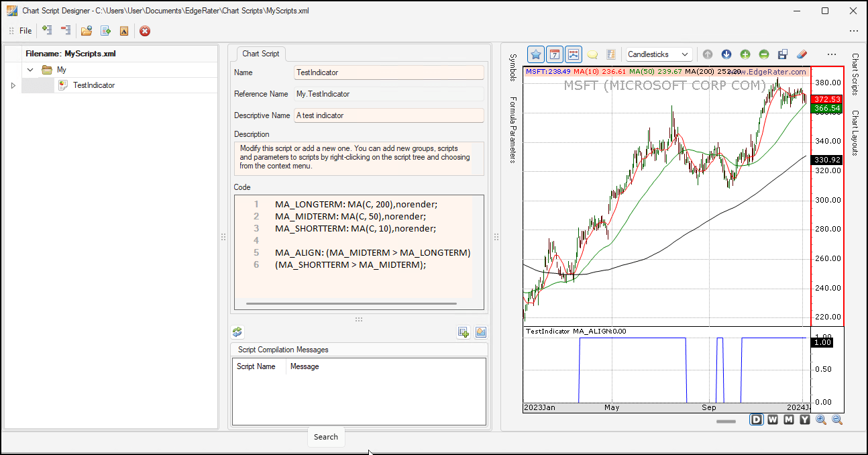Click the red delete script icon in toolbar
The height and width of the screenshot is (455, 868).
[x=145, y=31]
